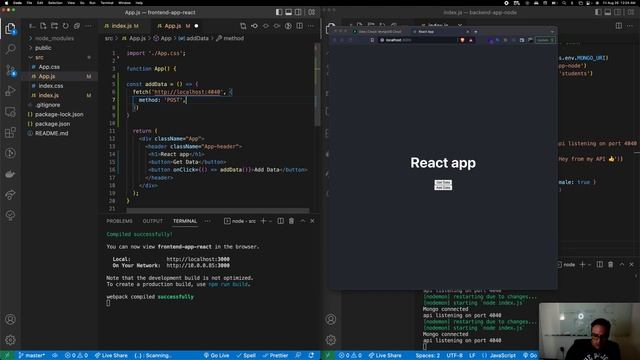Open Explorer more actions ellipsis
The image size is (640, 360).
point(88,26)
